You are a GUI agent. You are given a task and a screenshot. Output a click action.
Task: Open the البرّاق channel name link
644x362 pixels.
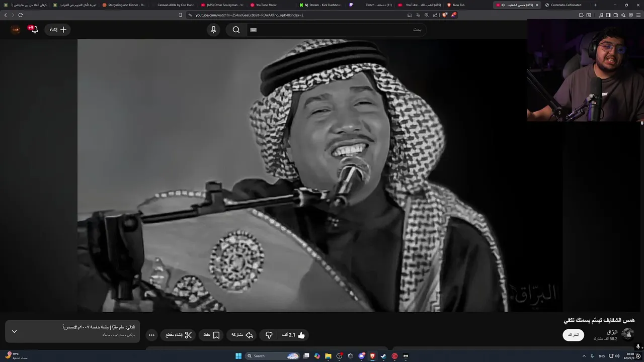[612, 332]
